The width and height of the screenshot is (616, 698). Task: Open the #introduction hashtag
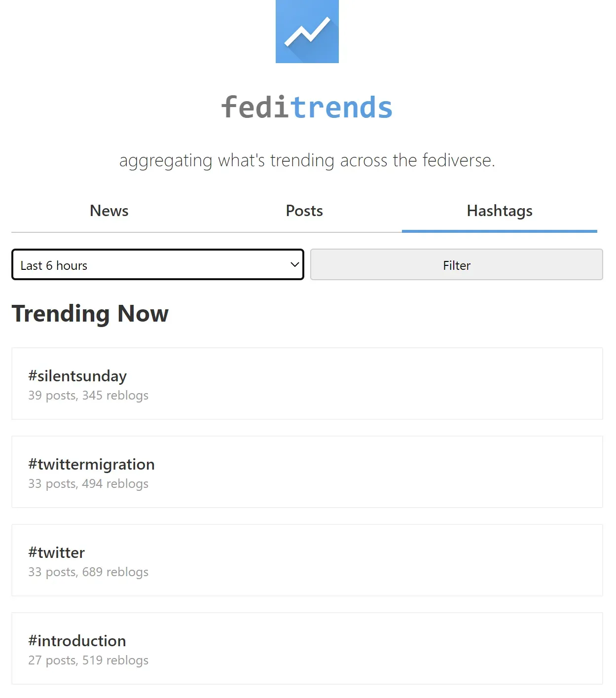click(x=77, y=641)
